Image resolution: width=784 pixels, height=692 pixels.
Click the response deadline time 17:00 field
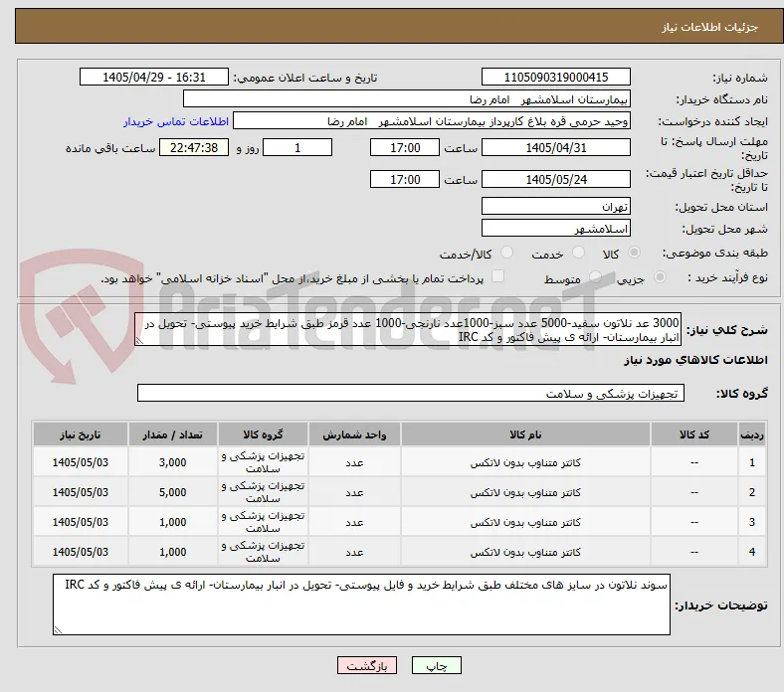tap(405, 148)
